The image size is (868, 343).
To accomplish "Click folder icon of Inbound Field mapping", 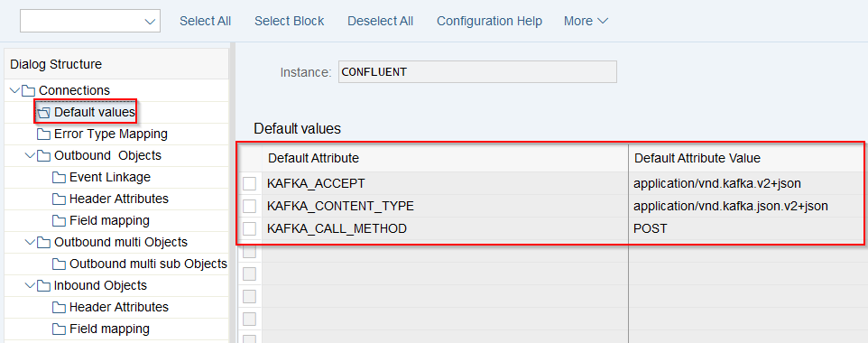I will click(x=60, y=329).
